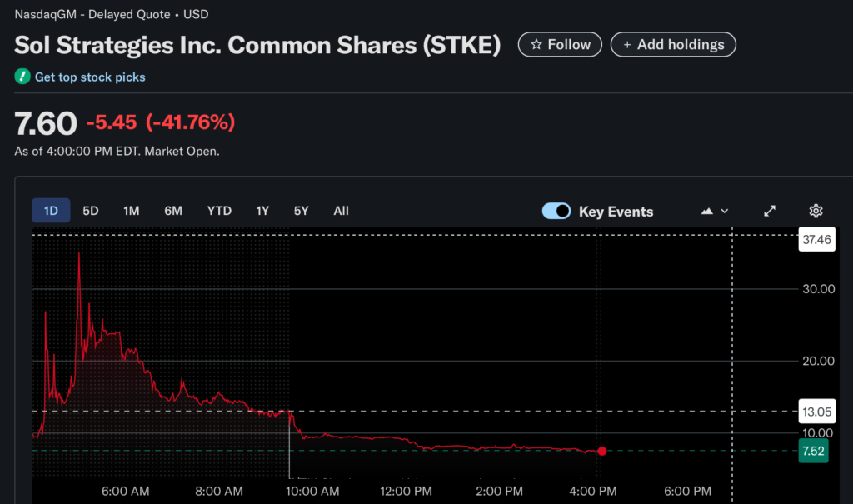
Task: Select the YTD range tab
Action: click(219, 211)
